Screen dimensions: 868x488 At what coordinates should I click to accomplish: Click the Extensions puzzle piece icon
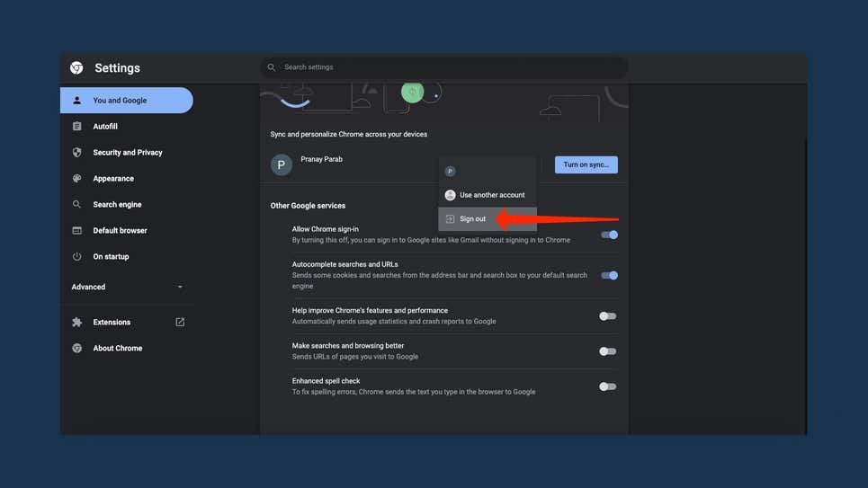(x=77, y=323)
